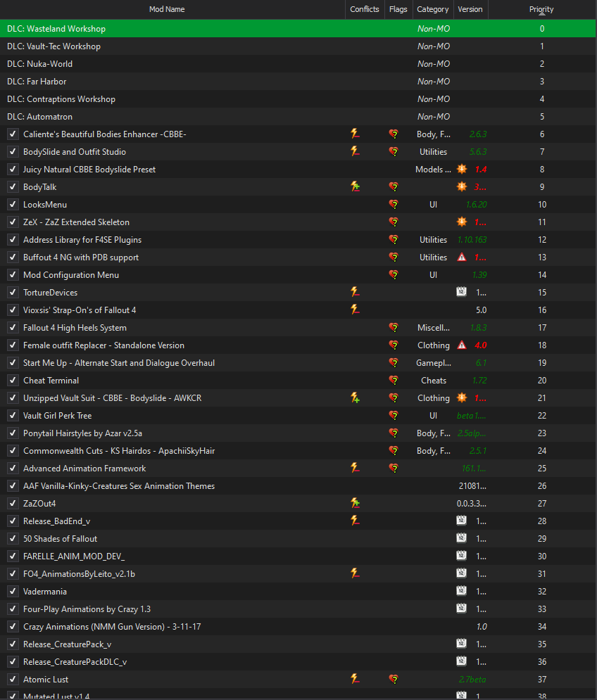This screenshot has width=597, height=700.
Task: Click the conflict icon for BodySlide and Outfit Studio
Action: (355, 151)
